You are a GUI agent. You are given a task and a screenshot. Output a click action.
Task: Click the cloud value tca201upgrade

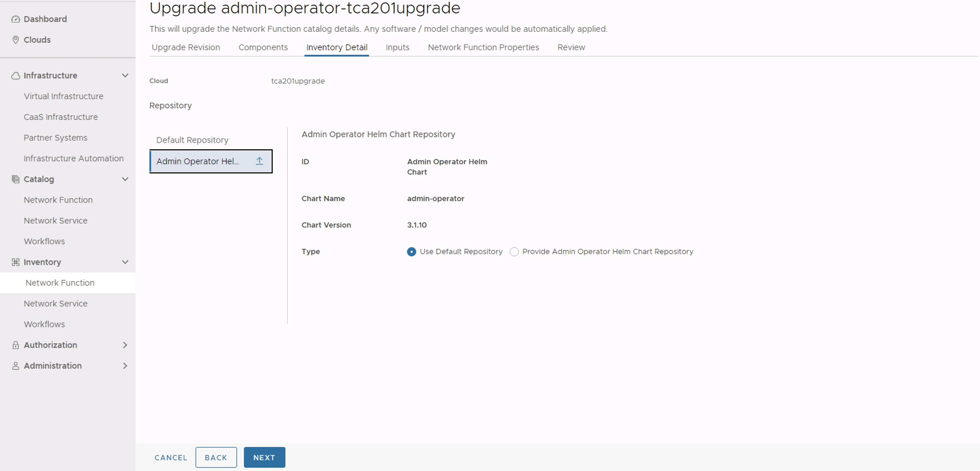(x=298, y=81)
